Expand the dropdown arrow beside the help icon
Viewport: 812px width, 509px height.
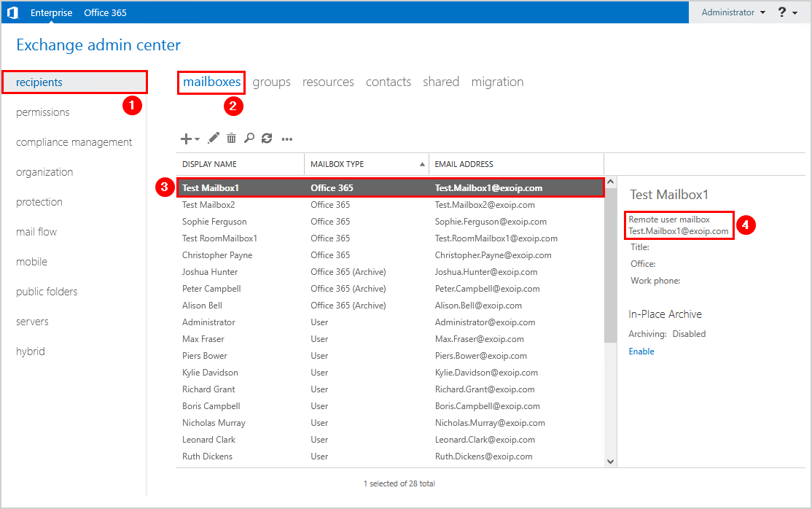click(x=795, y=12)
